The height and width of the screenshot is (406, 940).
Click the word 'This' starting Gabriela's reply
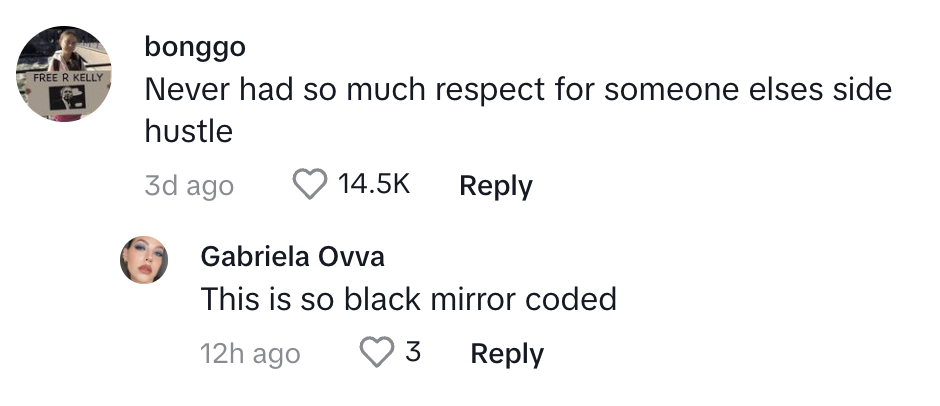[x=227, y=299]
